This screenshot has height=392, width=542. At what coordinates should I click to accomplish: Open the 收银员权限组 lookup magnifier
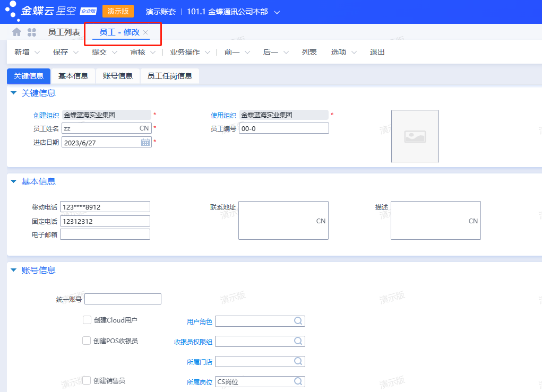(x=298, y=341)
